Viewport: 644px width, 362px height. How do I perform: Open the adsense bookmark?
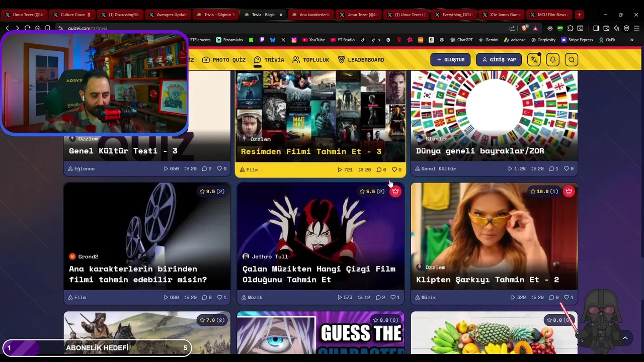[515, 40]
